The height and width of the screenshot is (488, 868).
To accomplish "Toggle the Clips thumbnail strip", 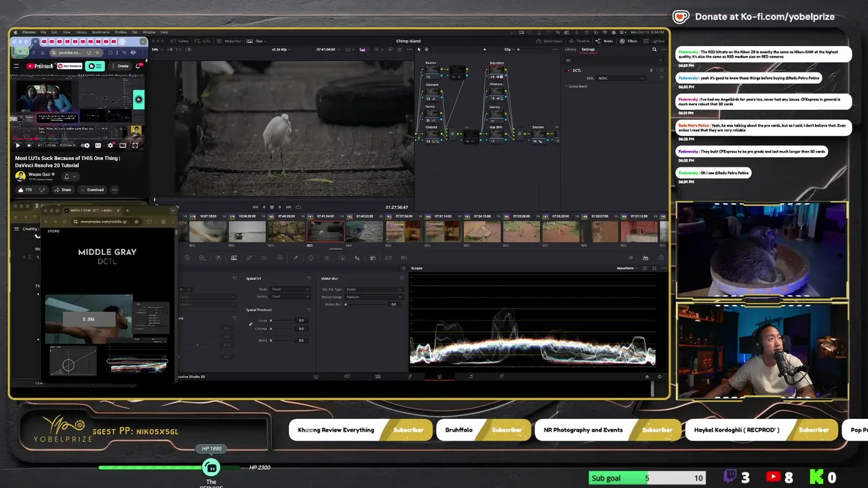I will (256, 41).
